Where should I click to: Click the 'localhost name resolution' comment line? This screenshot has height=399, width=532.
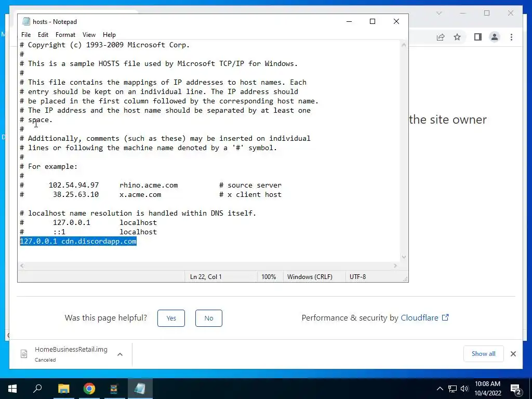[x=138, y=214]
